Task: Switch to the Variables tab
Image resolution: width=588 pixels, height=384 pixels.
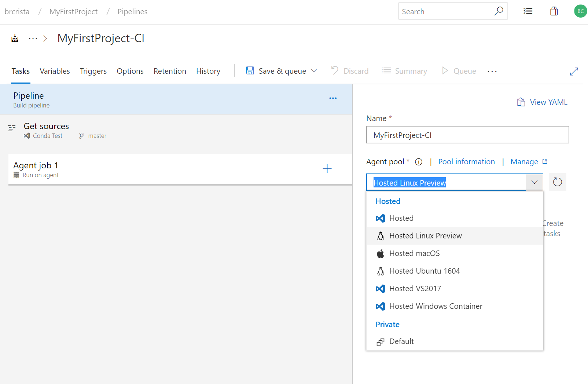Action: point(55,71)
